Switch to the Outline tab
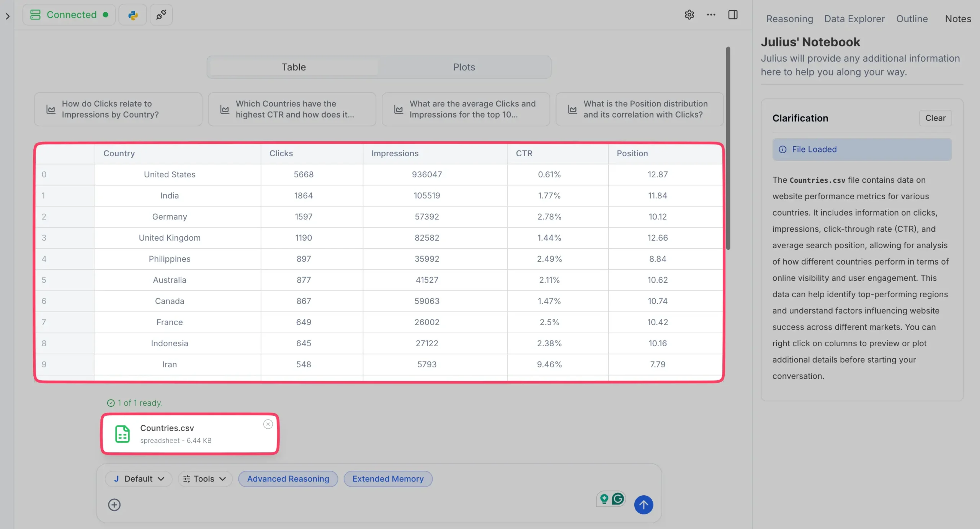Viewport: 980px width, 529px height. click(912, 19)
